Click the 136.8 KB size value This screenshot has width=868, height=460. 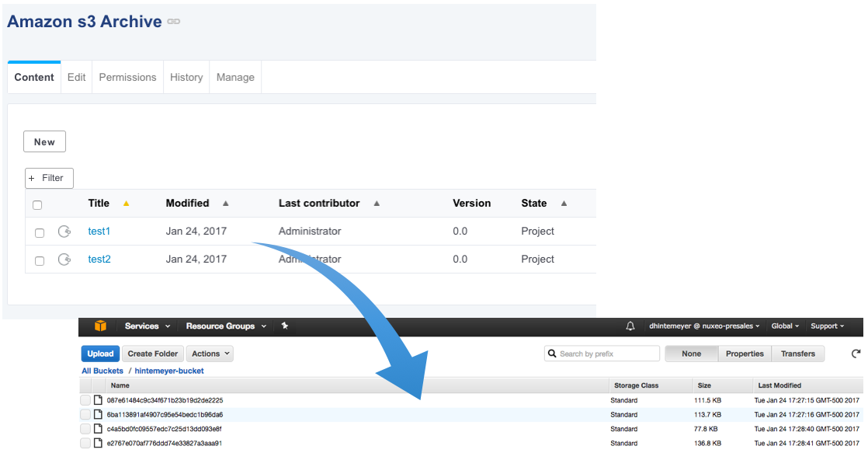[x=707, y=444]
